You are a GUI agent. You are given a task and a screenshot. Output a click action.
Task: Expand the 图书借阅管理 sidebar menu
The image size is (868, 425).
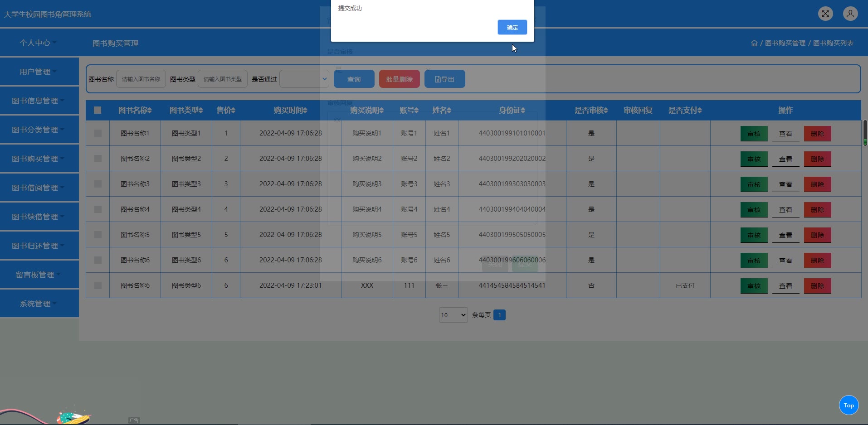pyautogui.click(x=38, y=188)
